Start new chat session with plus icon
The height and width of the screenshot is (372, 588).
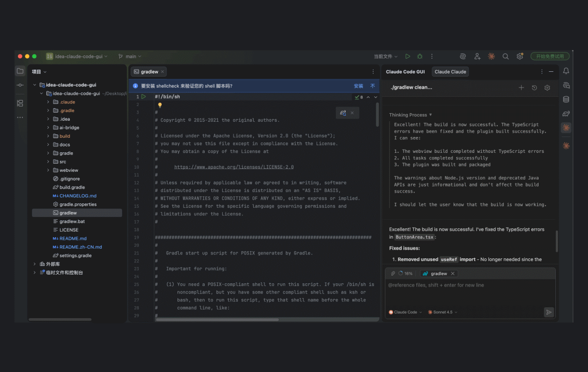pyautogui.click(x=521, y=88)
